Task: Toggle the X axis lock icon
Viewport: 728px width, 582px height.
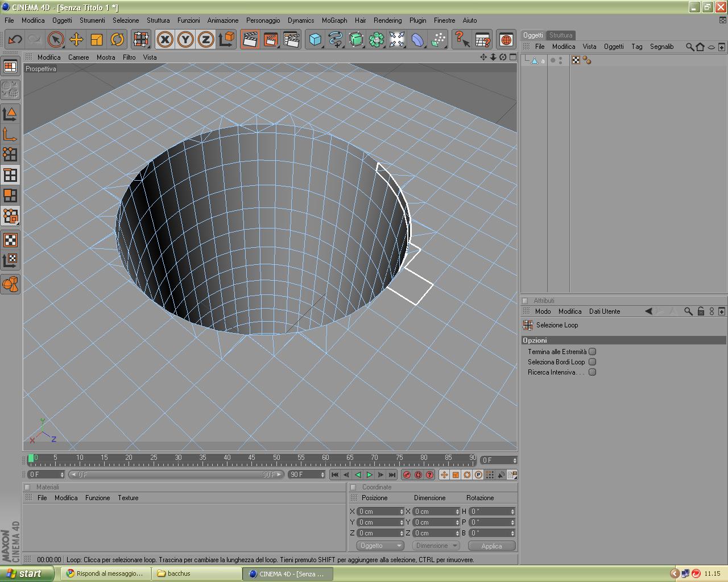Action: (x=165, y=39)
